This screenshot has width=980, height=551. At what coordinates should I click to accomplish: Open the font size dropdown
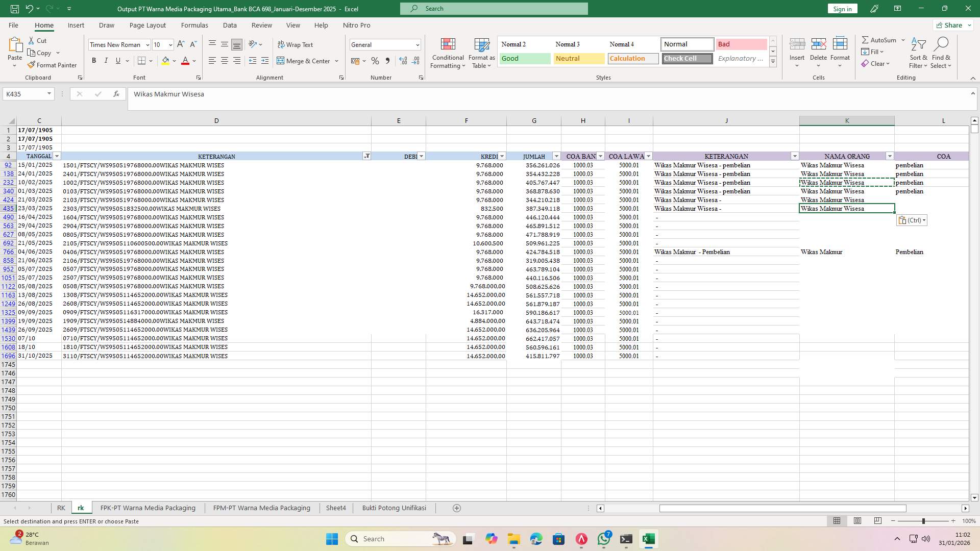point(170,45)
